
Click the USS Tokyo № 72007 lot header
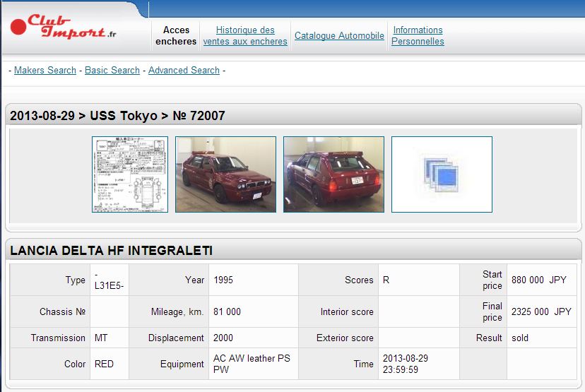pyautogui.click(x=117, y=116)
